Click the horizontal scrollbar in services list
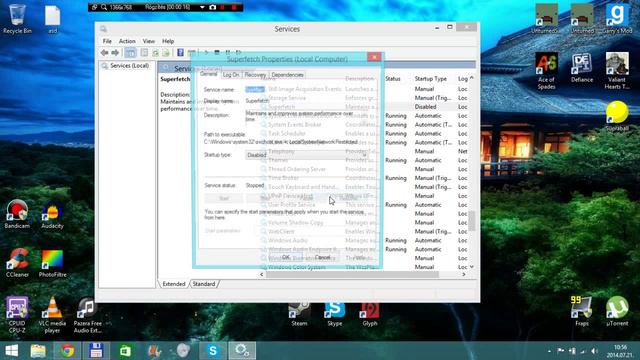This screenshot has width=640, height=360. (352, 275)
